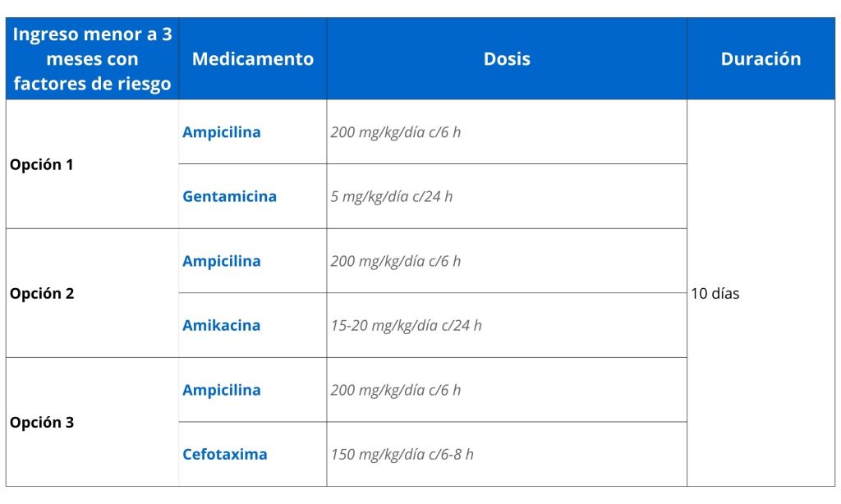Select the Opción 2 row label
Screen dimensions: 841x504
point(42,293)
